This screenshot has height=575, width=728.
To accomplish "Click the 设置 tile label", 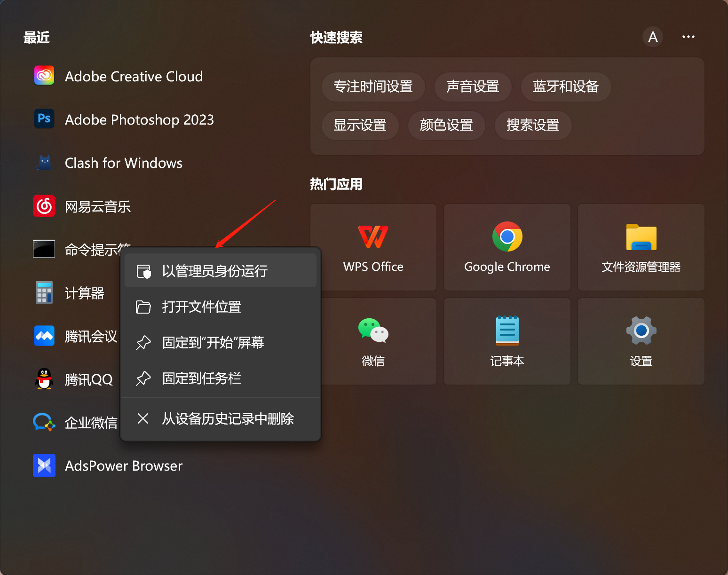I will coord(641,361).
